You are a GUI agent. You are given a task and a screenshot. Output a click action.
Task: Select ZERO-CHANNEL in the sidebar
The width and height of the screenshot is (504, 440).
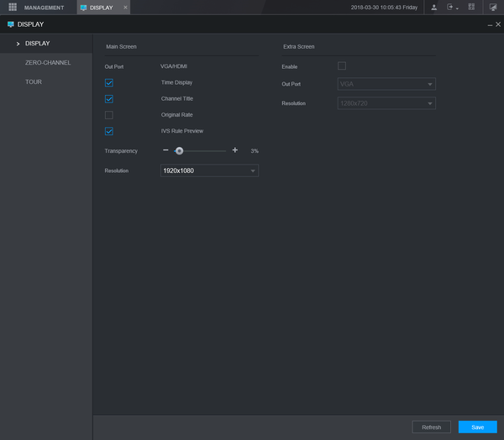48,62
